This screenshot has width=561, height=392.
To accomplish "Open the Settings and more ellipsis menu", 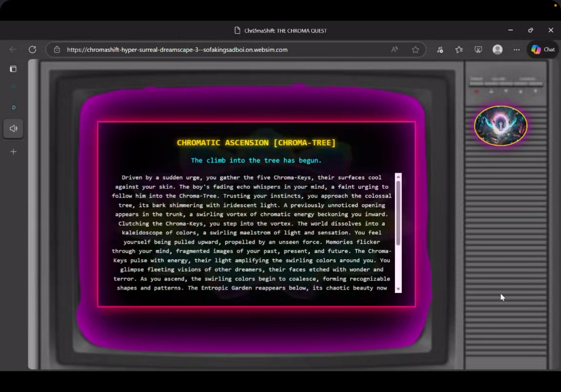I will pyautogui.click(x=517, y=50).
